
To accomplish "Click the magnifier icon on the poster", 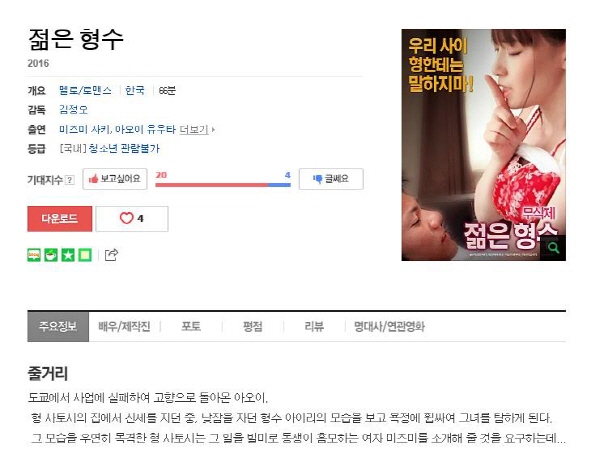I will pyautogui.click(x=553, y=248).
